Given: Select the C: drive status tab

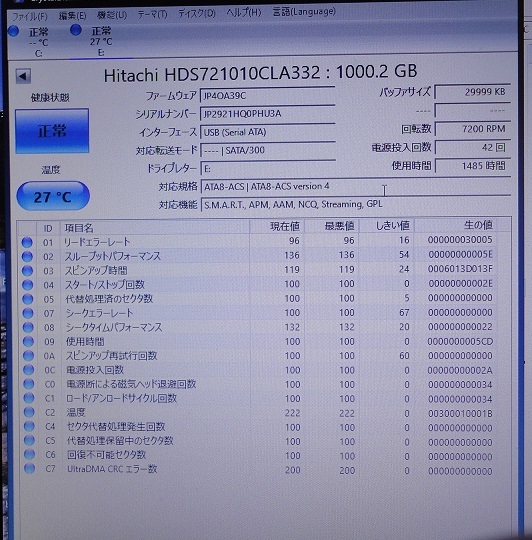Looking at the screenshot, I should coord(29,42).
